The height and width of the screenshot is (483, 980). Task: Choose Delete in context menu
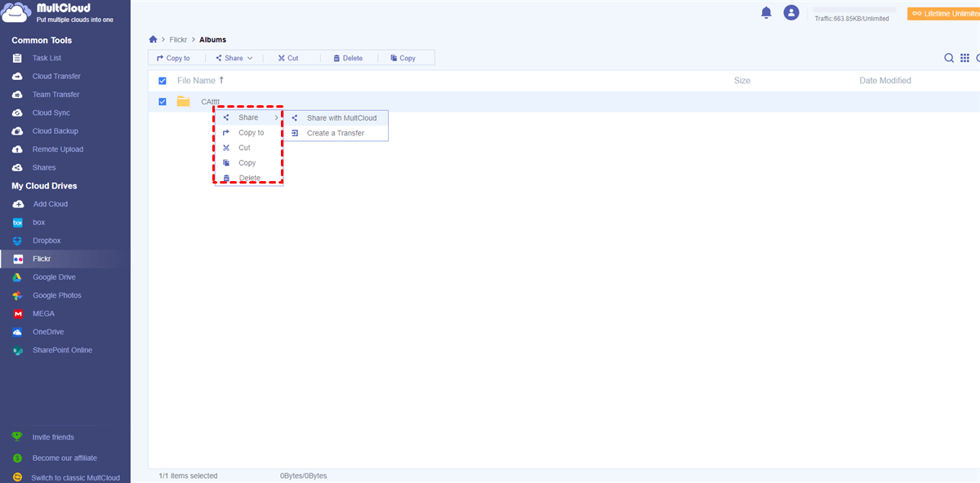click(x=249, y=178)
